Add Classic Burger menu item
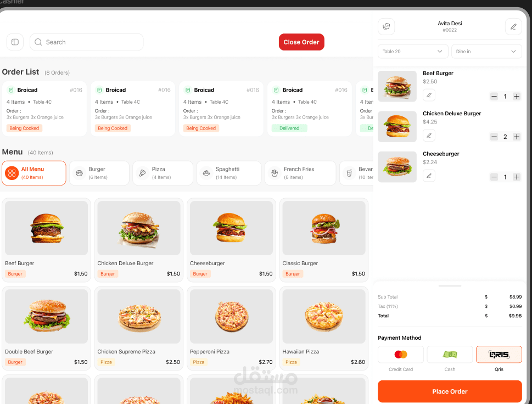Screen dimensions: 532x404 coord(324,240)
